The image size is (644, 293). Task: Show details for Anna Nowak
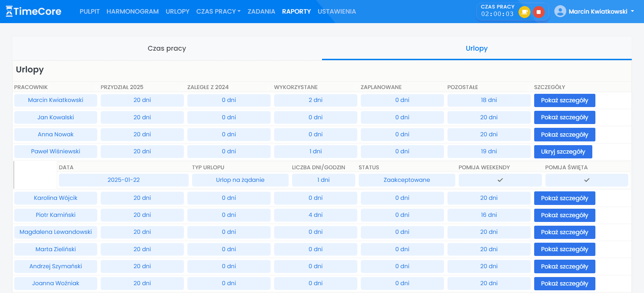(x=564, y=135)
